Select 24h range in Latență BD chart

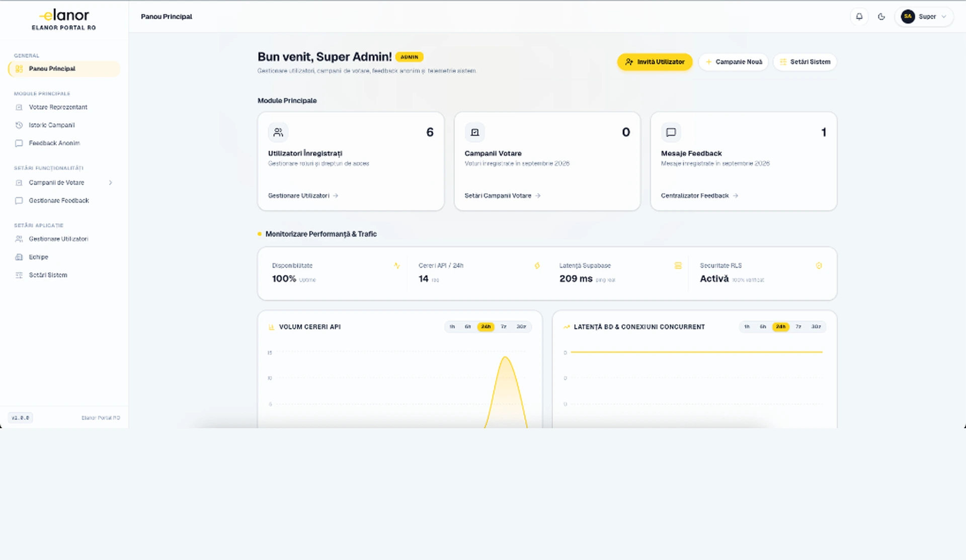(x=781, y=327)
